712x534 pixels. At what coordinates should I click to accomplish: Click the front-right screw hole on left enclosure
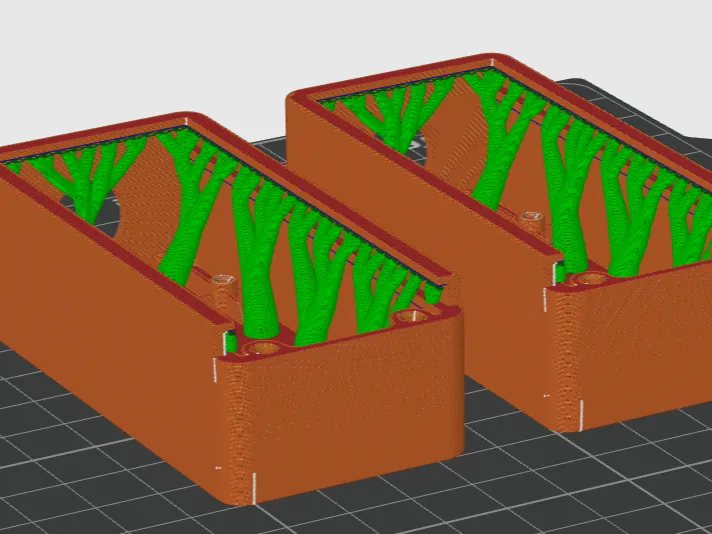point(411,316)
